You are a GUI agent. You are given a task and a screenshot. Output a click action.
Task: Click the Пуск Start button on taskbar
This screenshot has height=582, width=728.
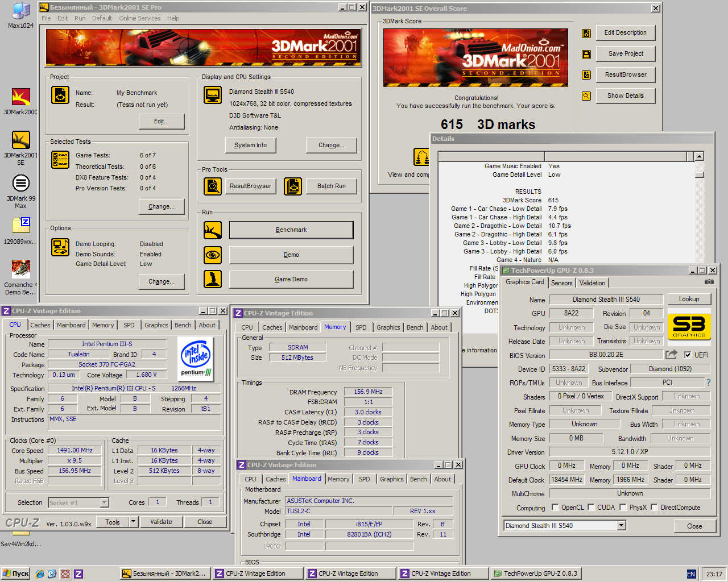[x=15, y=573]
